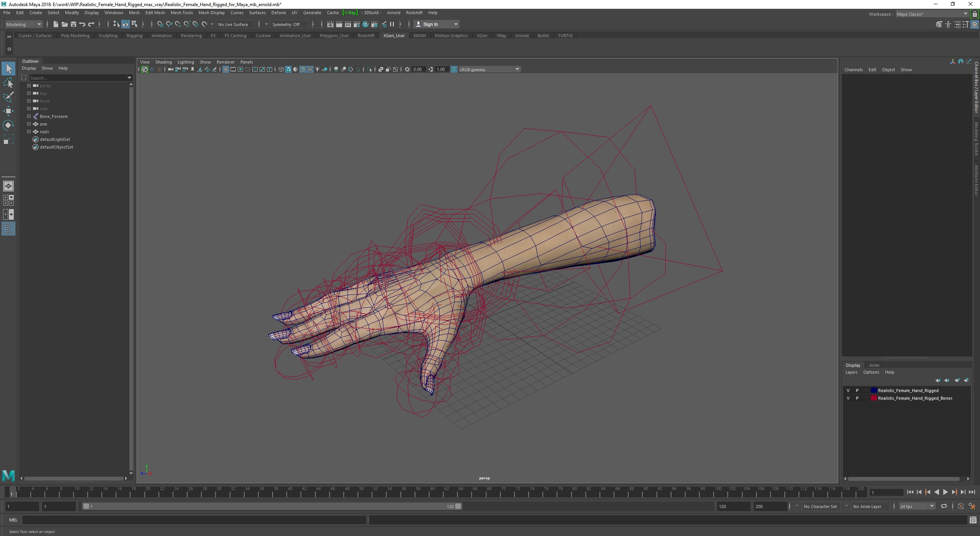Open the animation preferences running-man icon

click(x=972, y=506)
